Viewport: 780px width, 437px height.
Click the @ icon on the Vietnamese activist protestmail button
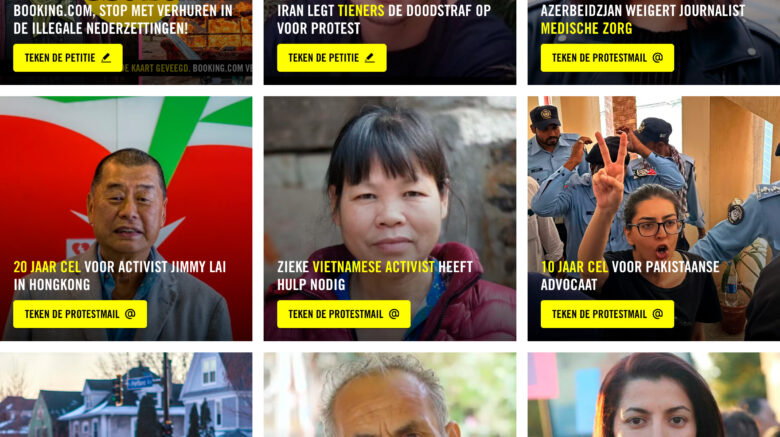pyautogui.click(x=394, y=314)
